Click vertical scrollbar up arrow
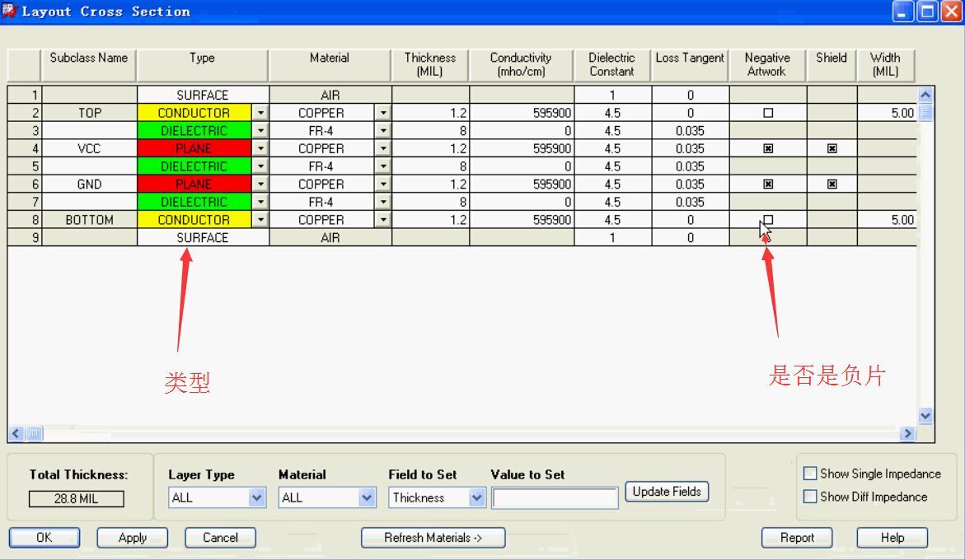The image size is (965, 560). click(x=925, y=96)
